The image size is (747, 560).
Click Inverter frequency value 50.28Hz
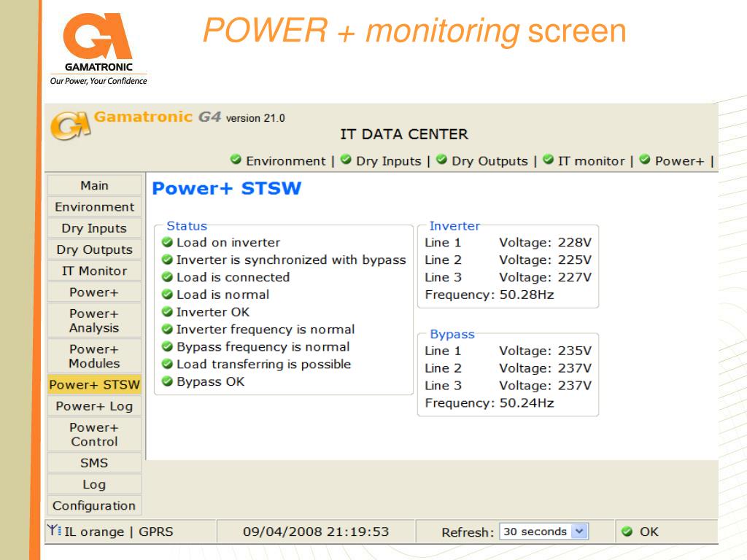point(527,295)
